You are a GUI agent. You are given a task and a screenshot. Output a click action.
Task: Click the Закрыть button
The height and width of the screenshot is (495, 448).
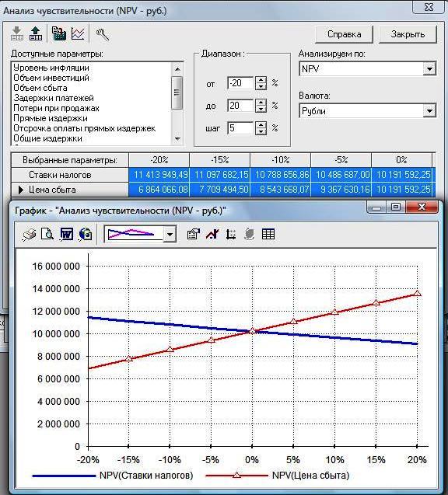408,34
